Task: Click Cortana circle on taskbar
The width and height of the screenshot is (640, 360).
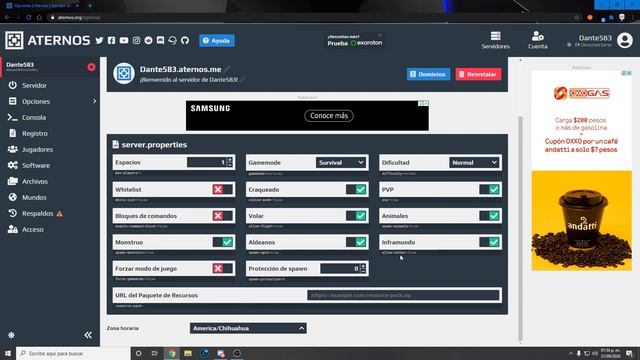Action: pos(139,353)
